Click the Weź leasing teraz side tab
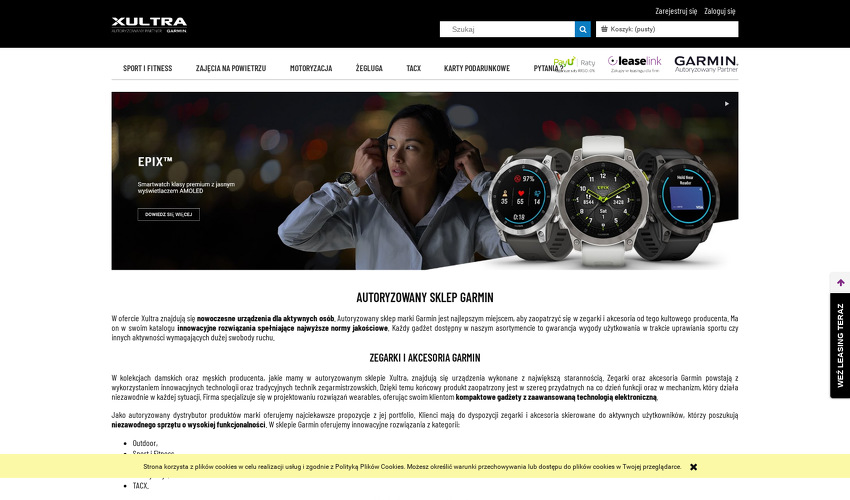 pos(840,345)
